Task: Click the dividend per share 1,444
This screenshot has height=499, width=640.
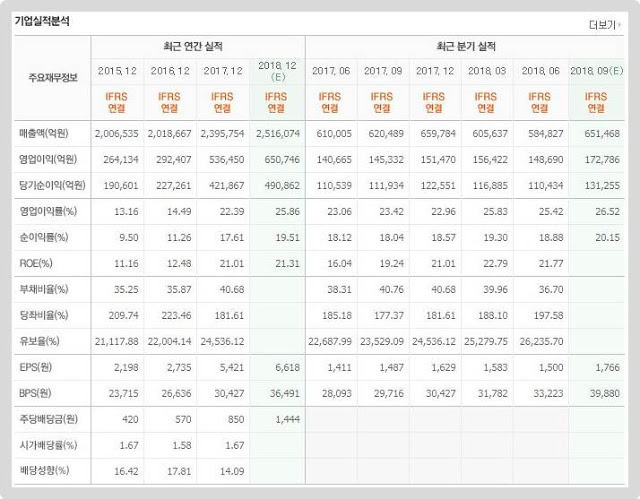Action: click(x=288, y=419)
